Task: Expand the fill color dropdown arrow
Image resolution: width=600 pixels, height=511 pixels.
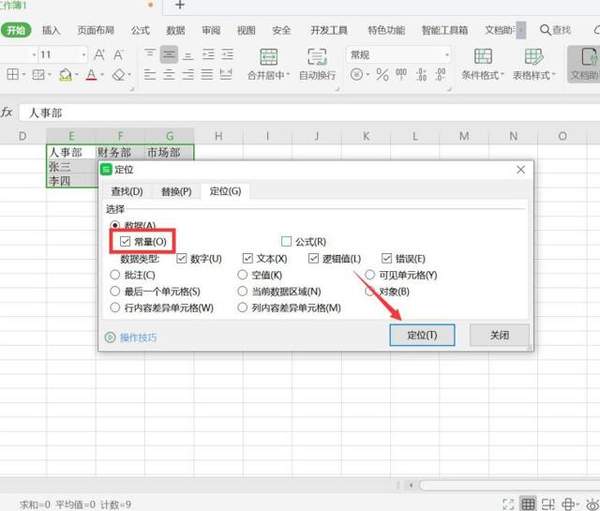Action: point(77,75)
